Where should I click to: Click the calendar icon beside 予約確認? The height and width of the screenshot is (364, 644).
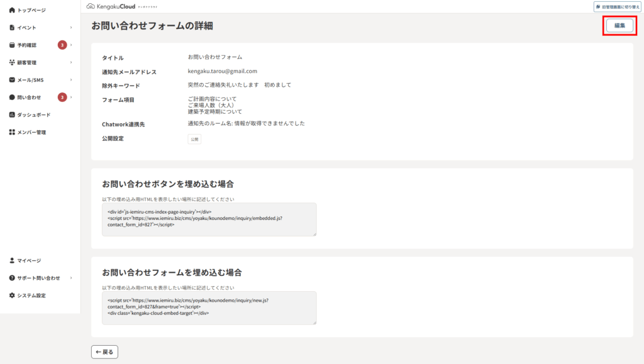coord(12,45)
